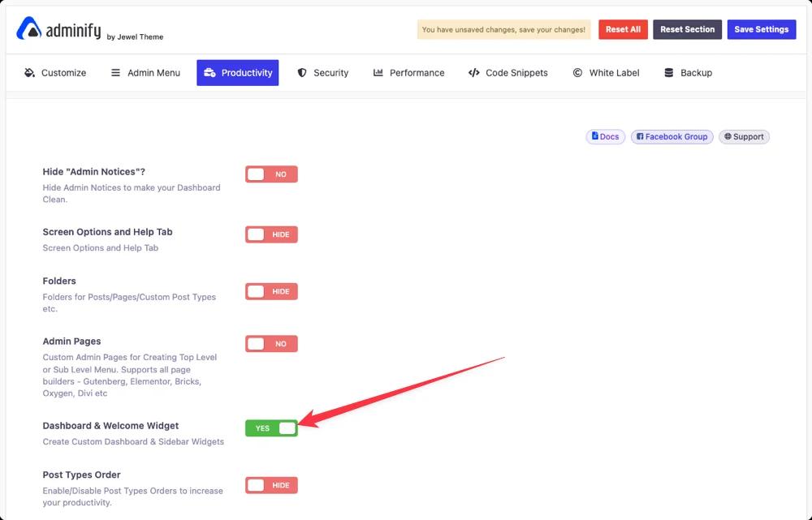Click the Security shield icon
Viewport: 812px width, 520px height.
click(x=302, y=72)
